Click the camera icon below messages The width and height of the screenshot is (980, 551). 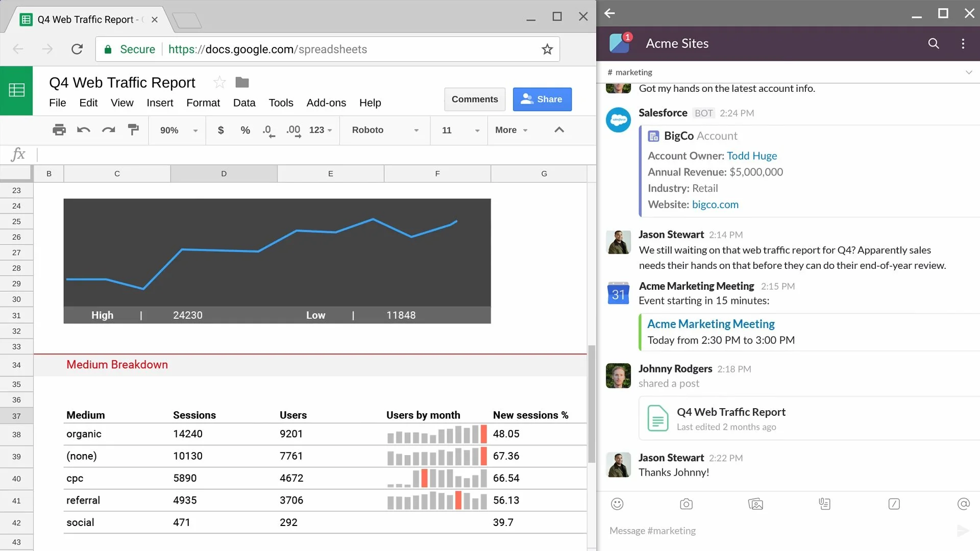coord(686,504)
